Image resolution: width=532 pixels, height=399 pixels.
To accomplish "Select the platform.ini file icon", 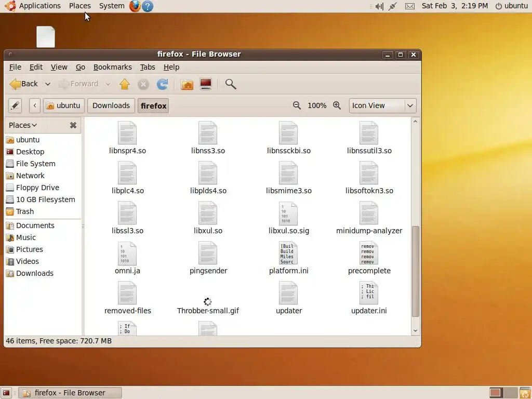I will [288, 253].
